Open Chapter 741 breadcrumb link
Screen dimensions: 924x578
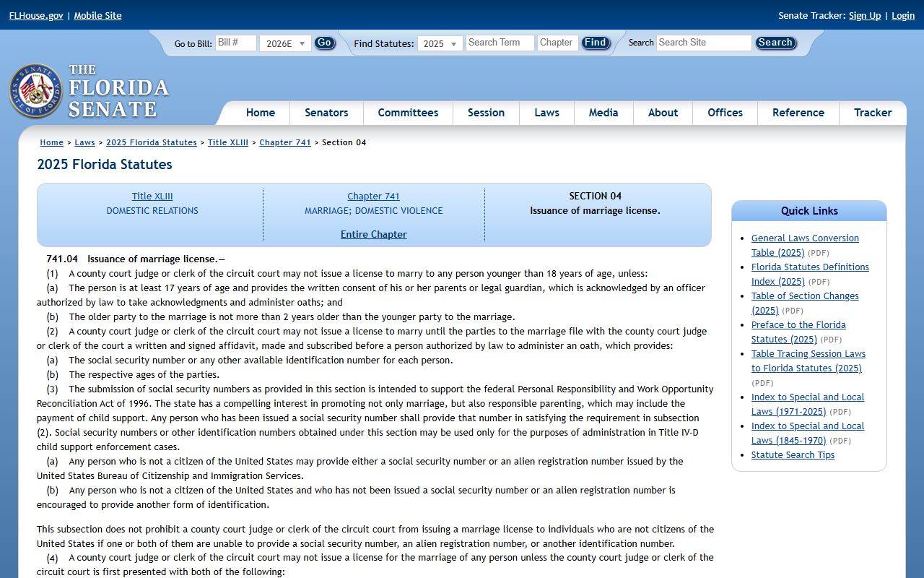[x=285, y=142]
